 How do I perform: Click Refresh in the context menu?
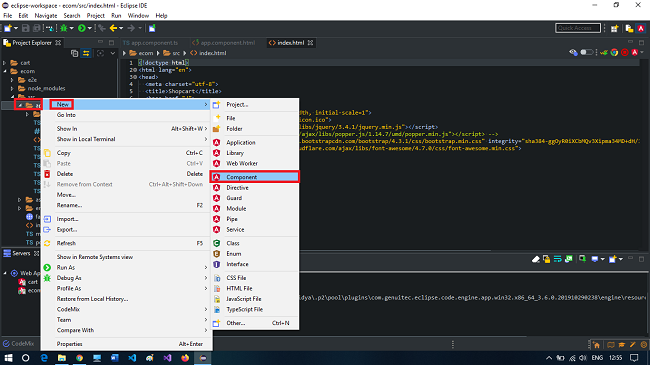tap(126, 243)
